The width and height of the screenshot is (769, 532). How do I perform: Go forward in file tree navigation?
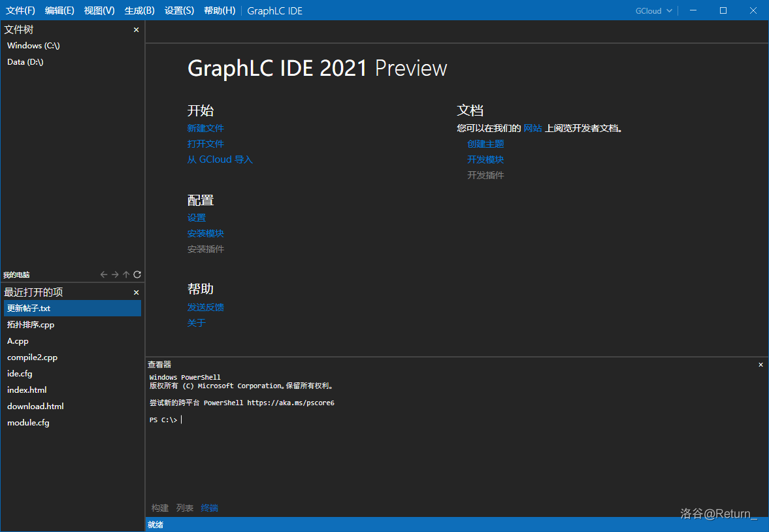click(115, 274)
